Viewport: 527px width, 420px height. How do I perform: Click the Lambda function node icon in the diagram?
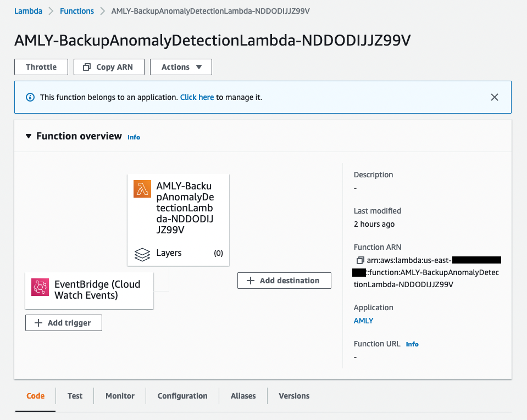tap(142, 188)
